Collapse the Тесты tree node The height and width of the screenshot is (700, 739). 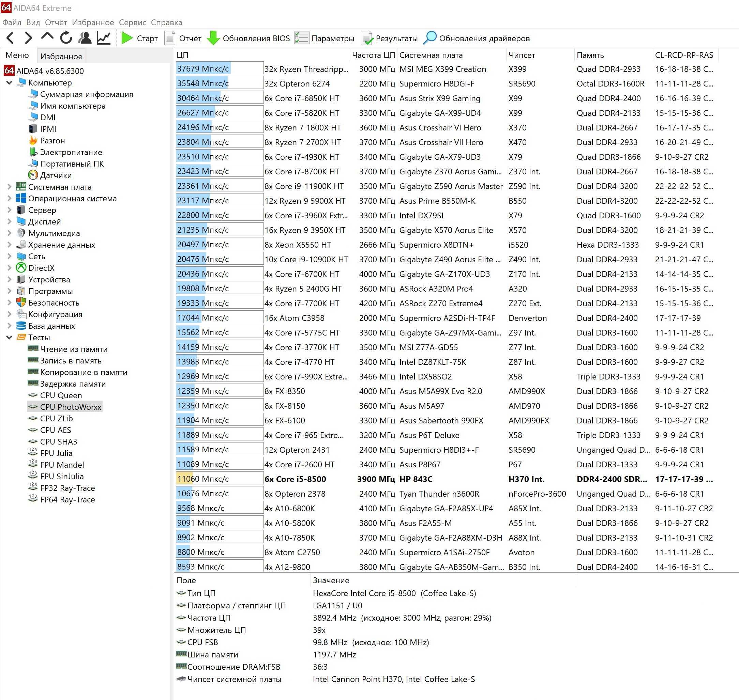tap(9, 337)
